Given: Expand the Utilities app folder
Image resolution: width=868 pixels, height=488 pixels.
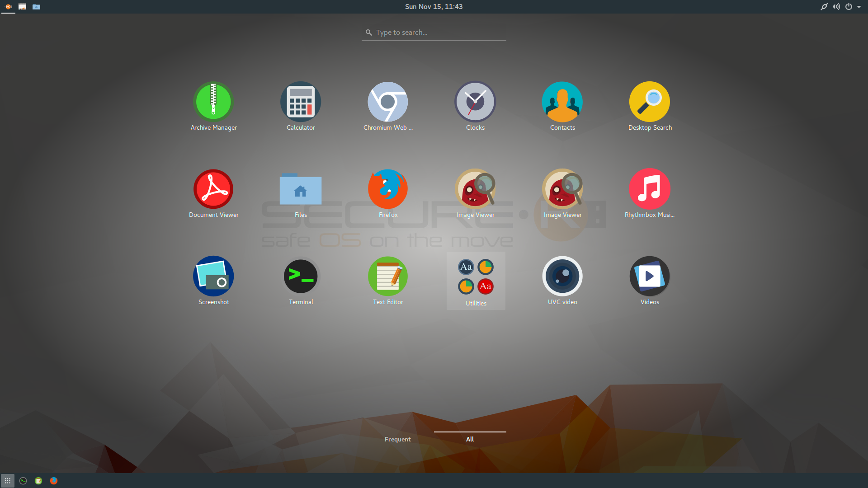Looking at the screenshot, I should pyautogui.click(x=476, y=281).
